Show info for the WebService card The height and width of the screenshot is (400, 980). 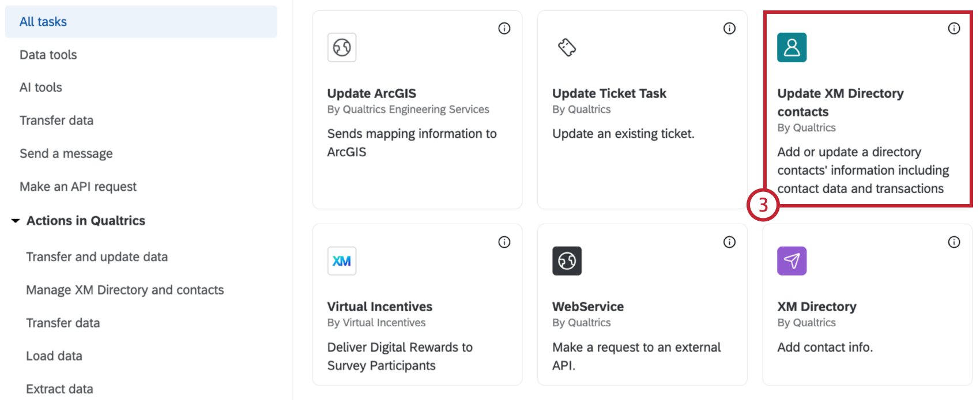729,242
